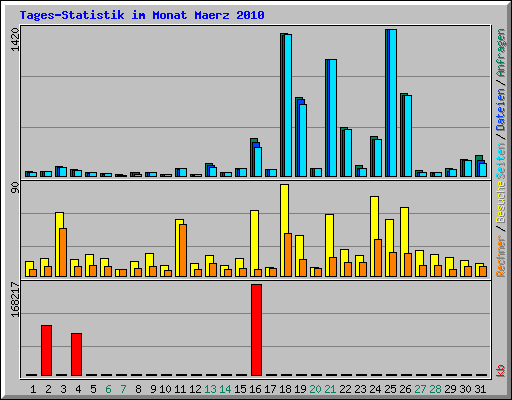Select day label '18' on the x-axis

285,389
